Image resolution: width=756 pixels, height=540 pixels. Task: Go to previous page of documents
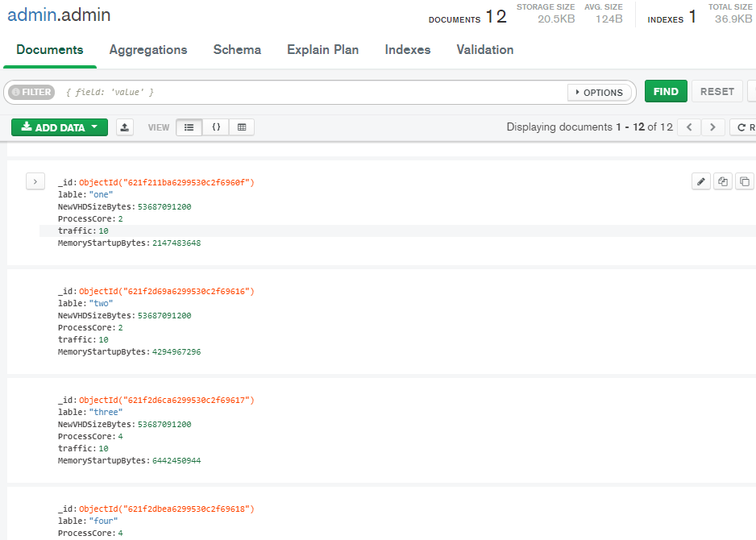click(x=689, y=127)
